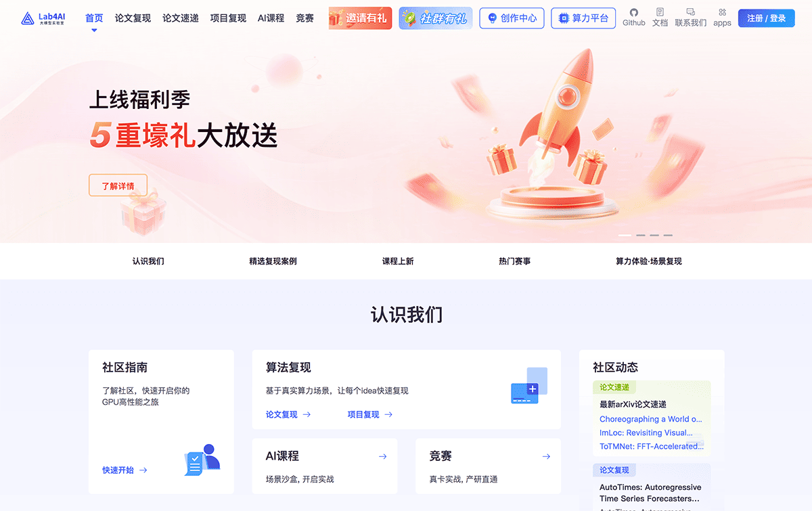Select the 精选复现案例 section tab
The height and width of the screenshot is (511, 812).
point(273,261)
